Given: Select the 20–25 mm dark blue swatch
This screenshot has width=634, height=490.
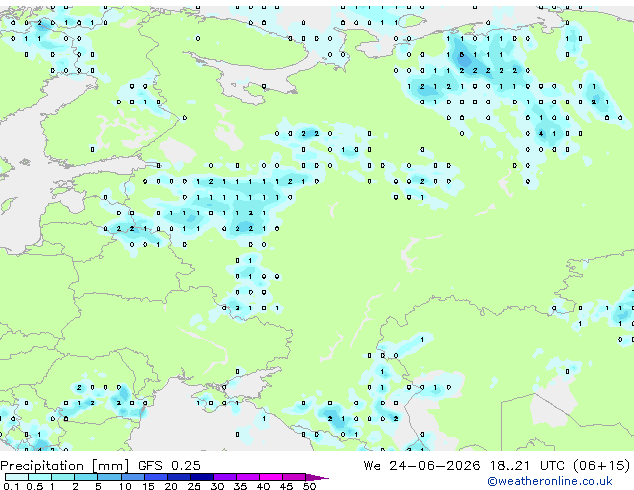Looking at the screenshot, I should tap(178, 477).
